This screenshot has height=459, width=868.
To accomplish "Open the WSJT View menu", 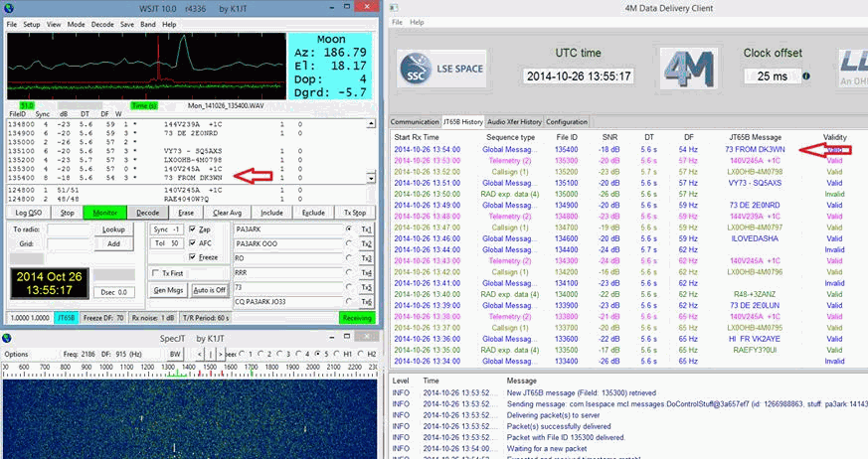I will coord(54,24).
